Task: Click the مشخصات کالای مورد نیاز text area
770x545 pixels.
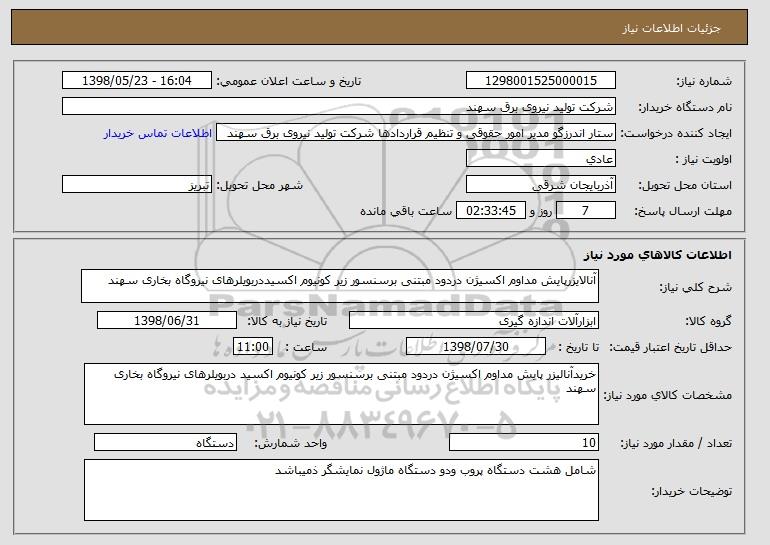Action: pyautogui.click(x=341, y=394)
